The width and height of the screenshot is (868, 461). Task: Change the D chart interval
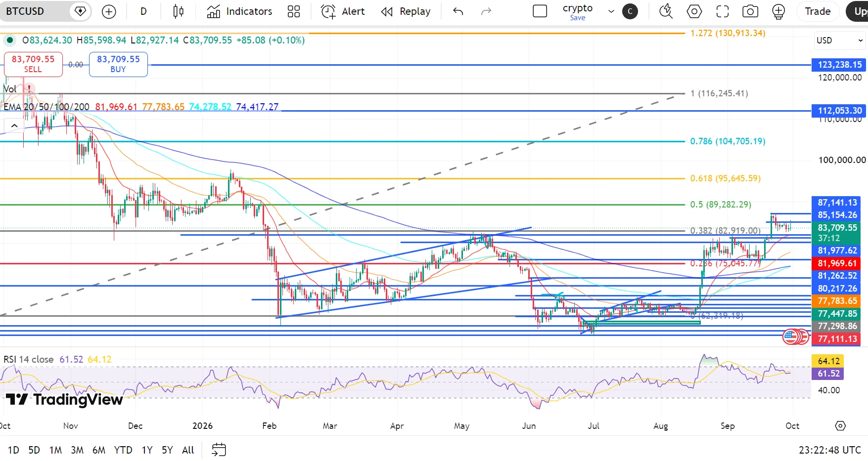143,11
